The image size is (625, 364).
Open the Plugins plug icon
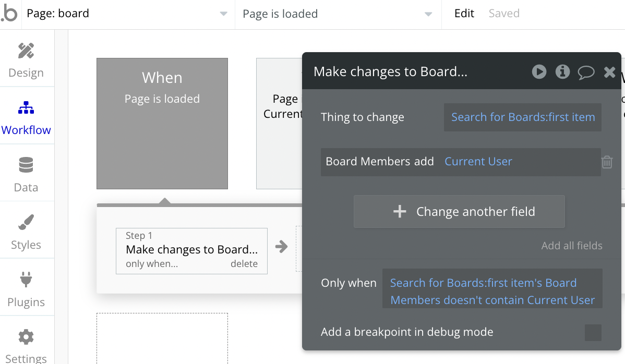click(x=26, y=280)
